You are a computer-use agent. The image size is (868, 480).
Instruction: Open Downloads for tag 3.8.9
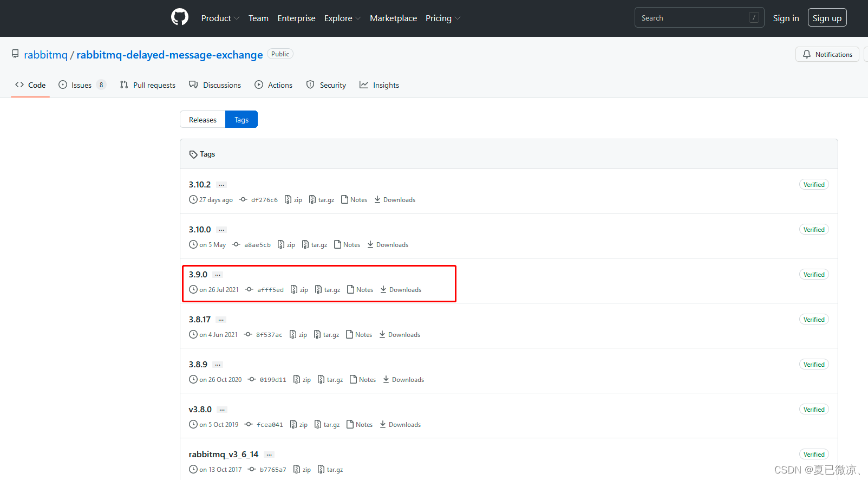[x=403, y=380]
